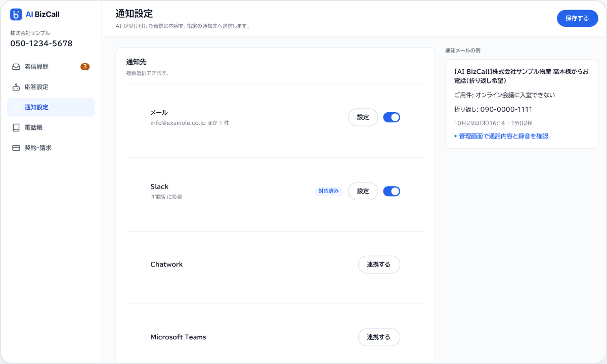Click the AI BizCall logo icon

click(x=16, y=15)
